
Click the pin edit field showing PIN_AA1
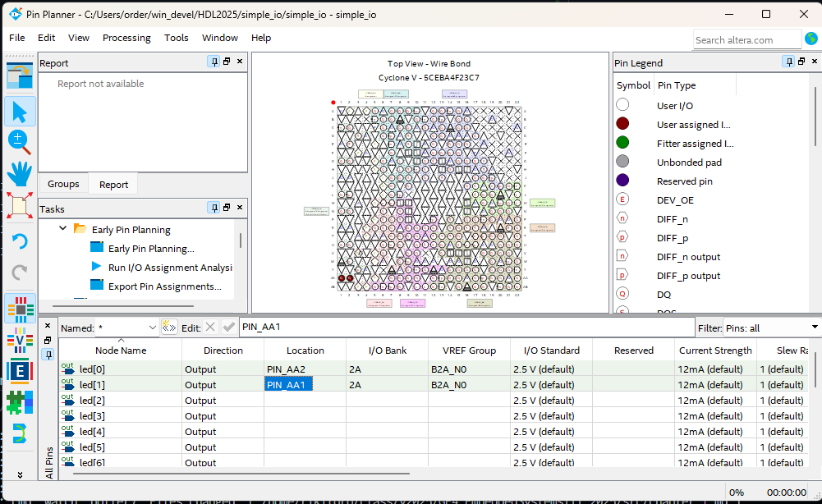click(467, 327)
